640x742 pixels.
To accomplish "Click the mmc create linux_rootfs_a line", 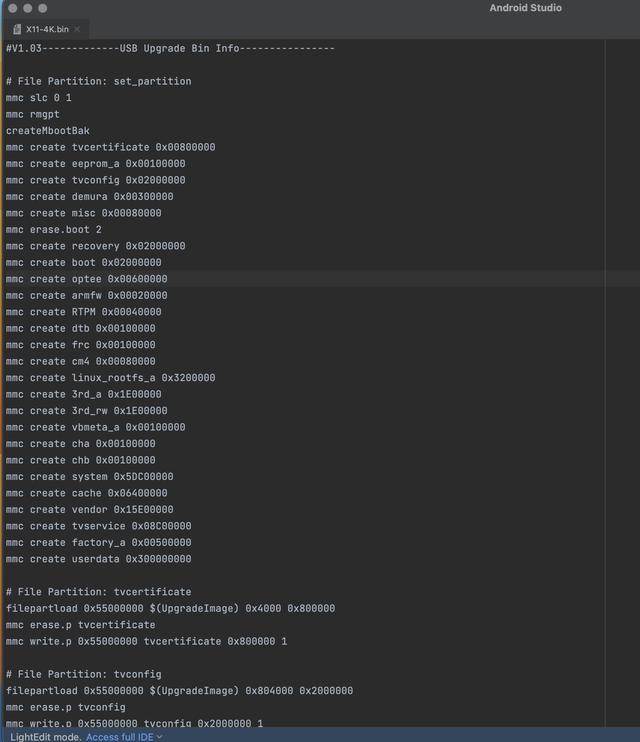I will [110, 378].
